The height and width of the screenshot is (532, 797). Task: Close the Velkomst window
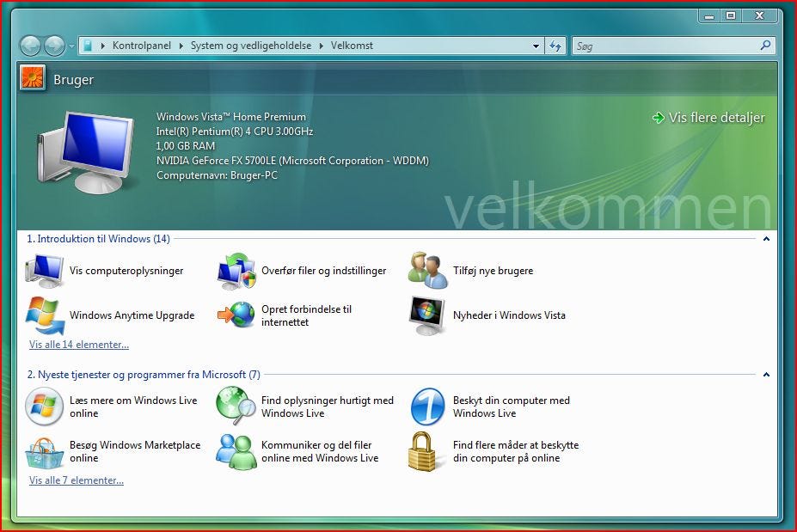coord(759,16)
